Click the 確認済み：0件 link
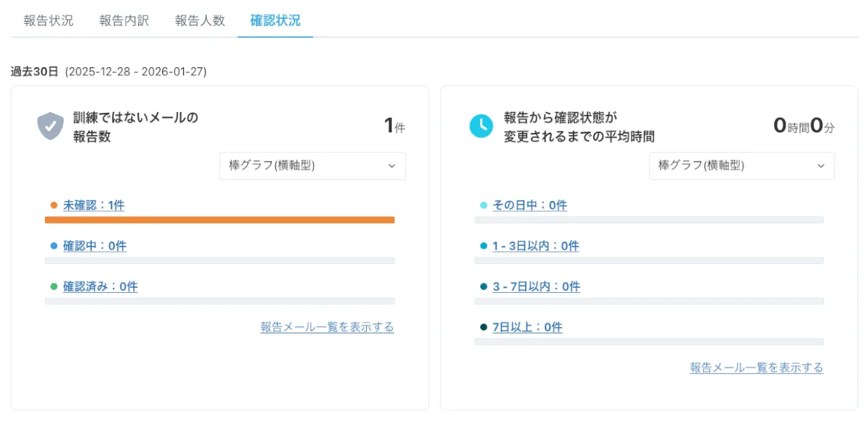Image resolution: width=868 pixels, height=423 pixels. click(x=101, y=286)
